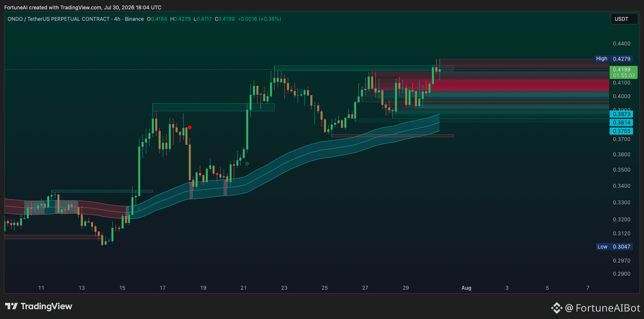
Task: Select the 15 date axis label
Action: click(122, 288)
